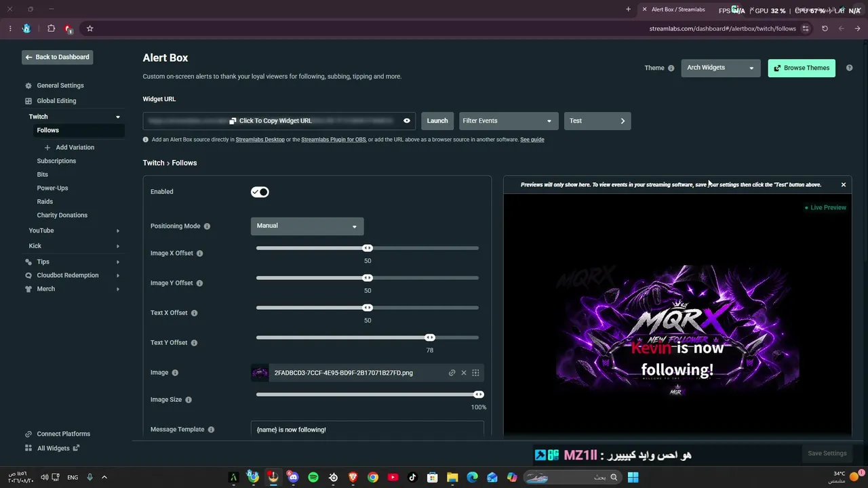Click the info icon next to Positioning Mode
The image size is (868, 488).
(207, 226)
